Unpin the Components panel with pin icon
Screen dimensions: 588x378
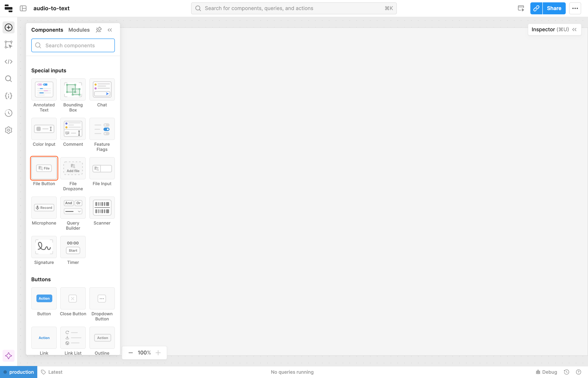click(x=99, y=30)
